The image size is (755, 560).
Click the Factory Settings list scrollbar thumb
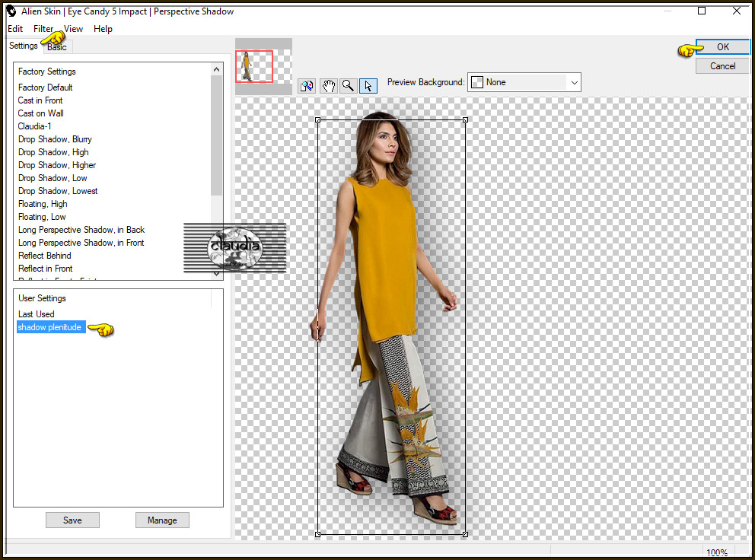tap(217, 135)
